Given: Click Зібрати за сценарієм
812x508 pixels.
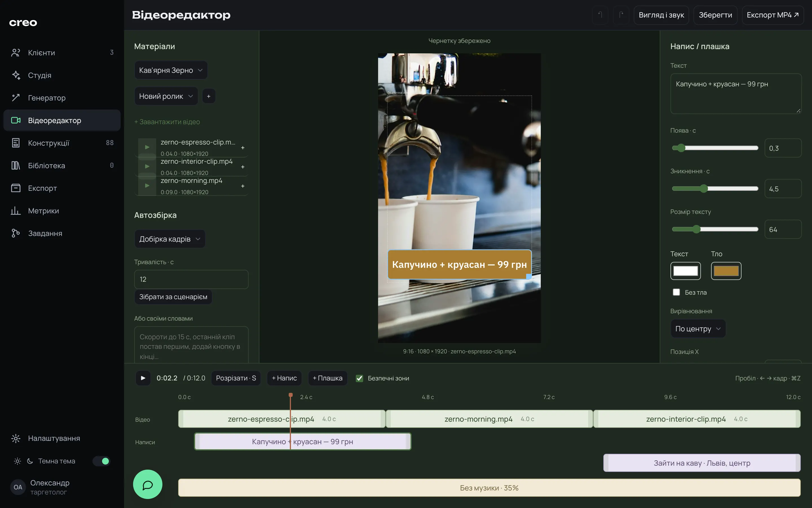Looking at the screenshot, I should coord(173,297).
